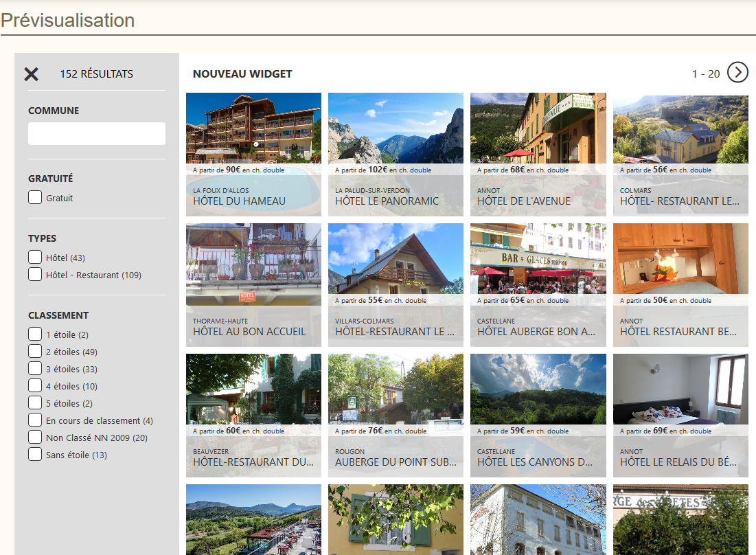The image size is (756, 555).
Task: Click the 59€ price on Hôtel Les Canyons
Action: click(517, 431)
